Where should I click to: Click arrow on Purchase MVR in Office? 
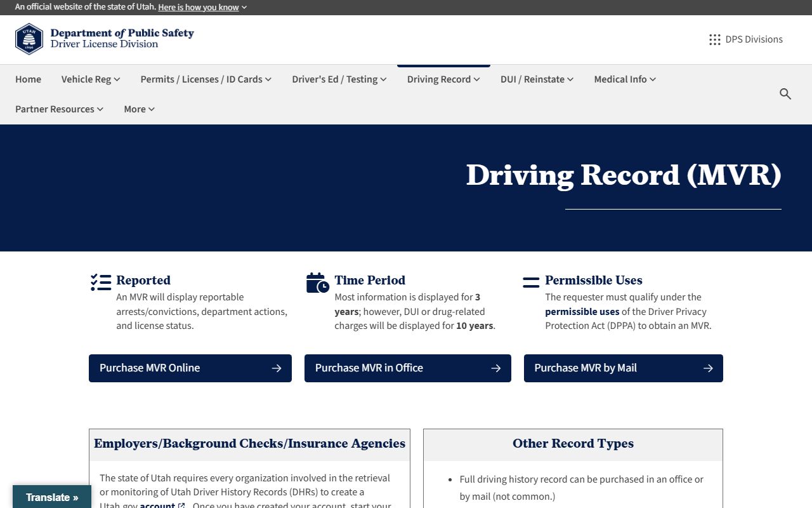click(x=496, y=368)
